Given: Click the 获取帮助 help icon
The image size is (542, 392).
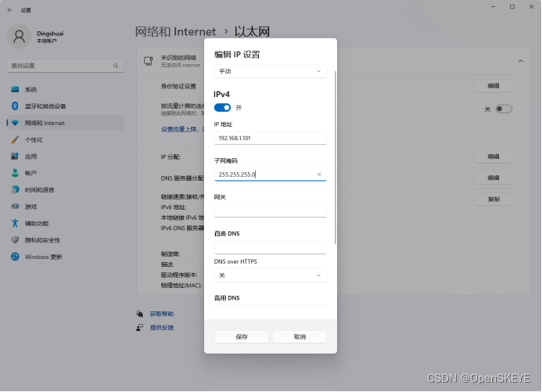Looking at the screenshot, I should coord(140,314).
